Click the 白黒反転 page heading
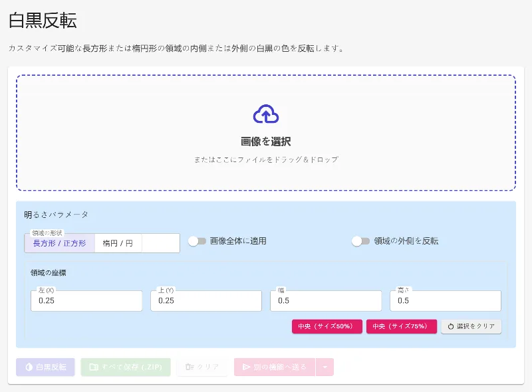The image size is (532, 392). point(43,21)
